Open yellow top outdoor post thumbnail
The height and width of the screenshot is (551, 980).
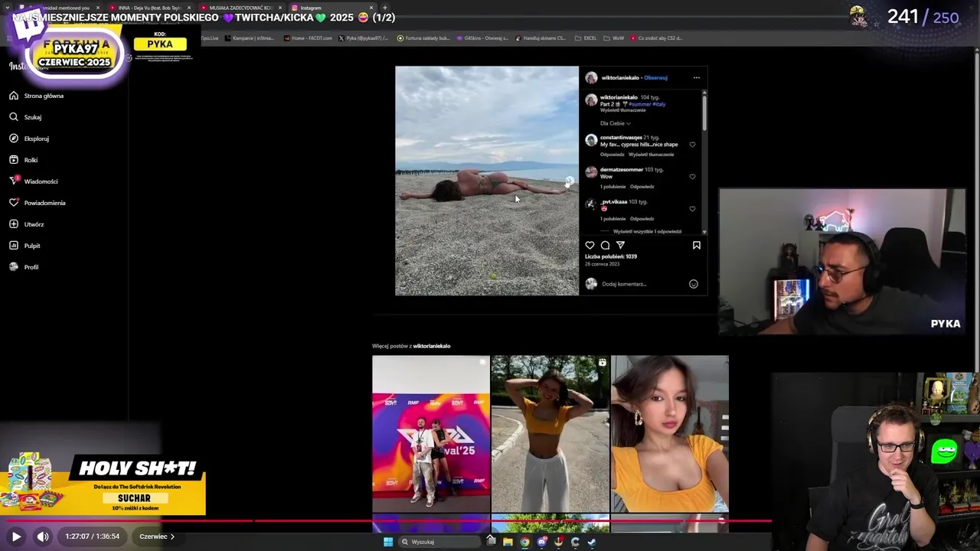tap(550, 433)
